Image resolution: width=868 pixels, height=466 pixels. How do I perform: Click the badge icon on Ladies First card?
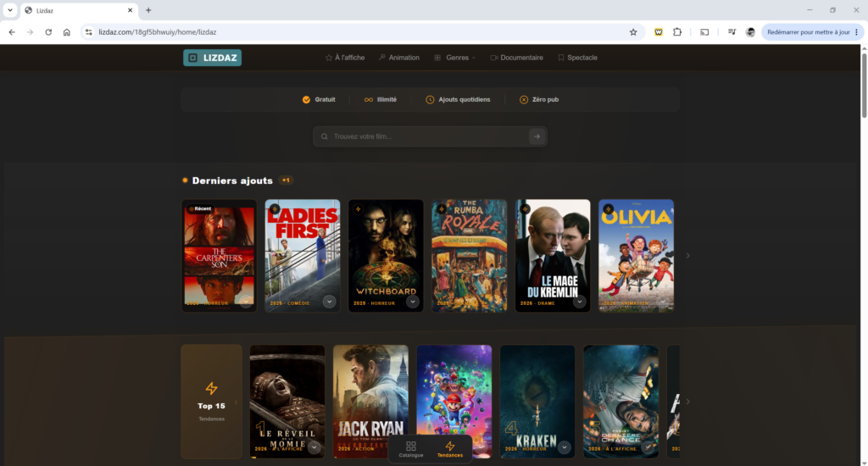tap(275, 209)
